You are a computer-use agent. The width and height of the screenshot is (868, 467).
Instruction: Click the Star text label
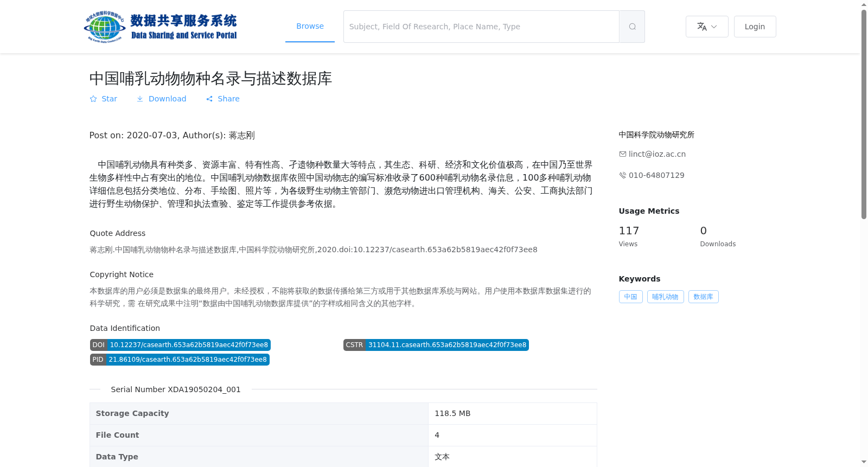coord(109,99)
